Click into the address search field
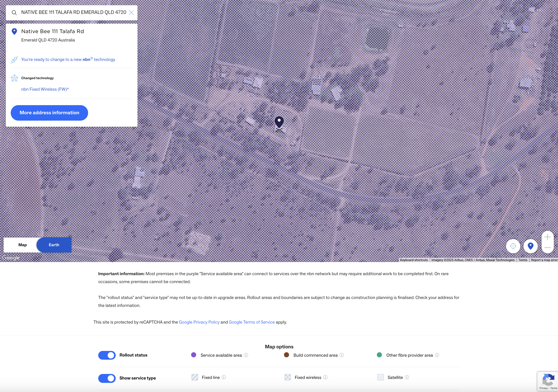Screen dimensions: 558x392 (x=74, y=12)
